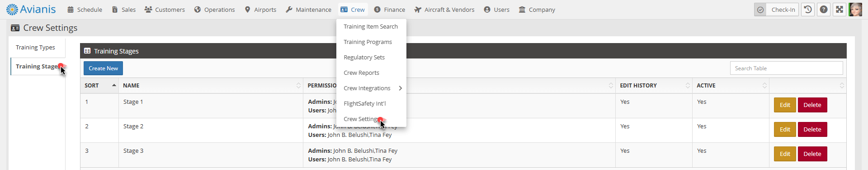Edit the Stage 1 row
This screenshot has height=170, width=868.
(785, 105)
